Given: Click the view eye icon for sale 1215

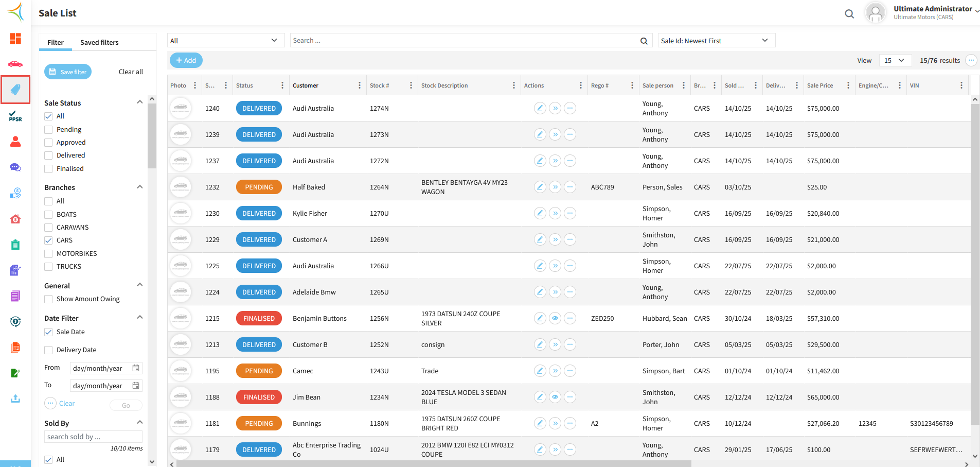Looking at the screenshot, I should pyautogui.click(x=555, y=318).
